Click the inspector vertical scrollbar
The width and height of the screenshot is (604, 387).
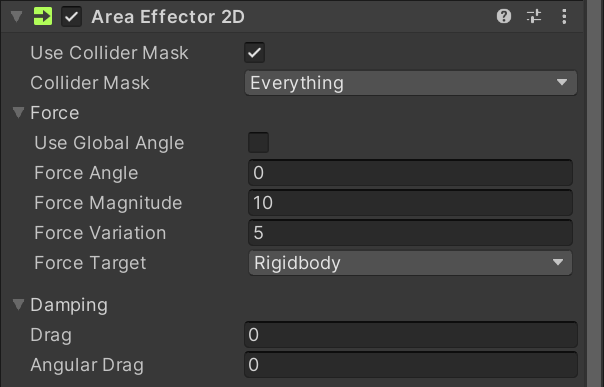pyautogui.click(x=596, y=193)
